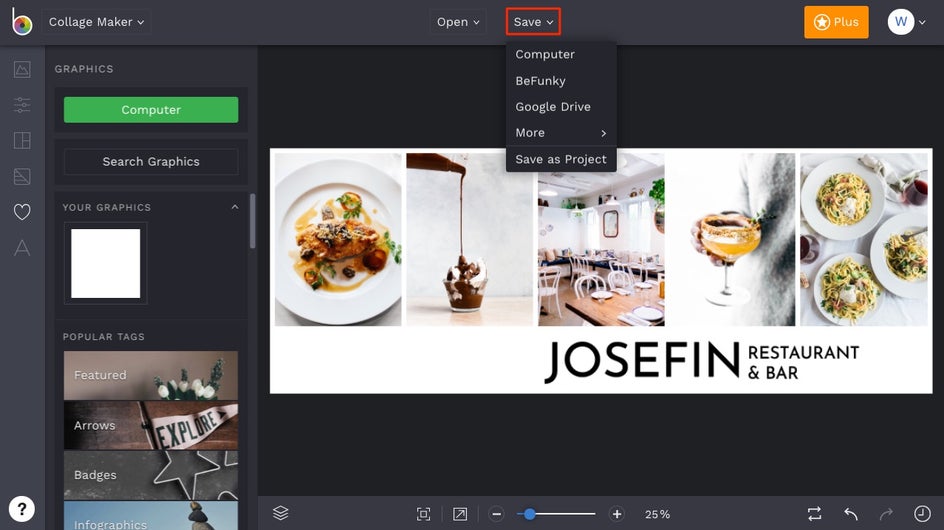Click the undo arrow

coord(851,514)
